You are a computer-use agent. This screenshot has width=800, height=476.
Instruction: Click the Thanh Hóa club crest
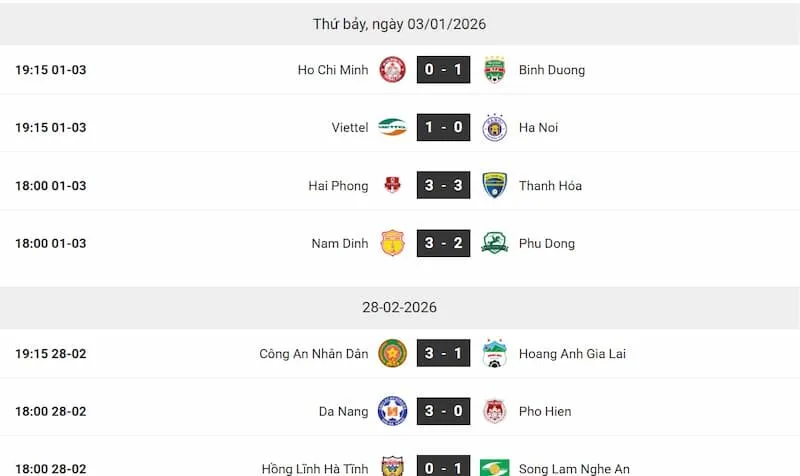click(494, 186)
